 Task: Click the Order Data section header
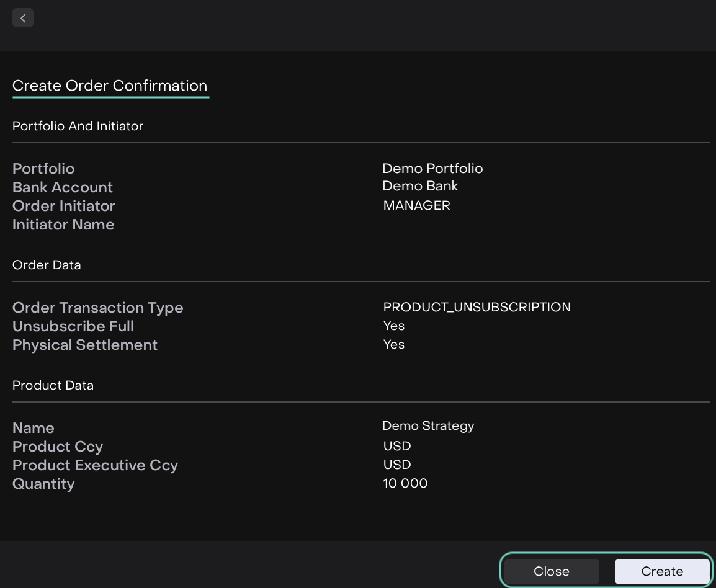click(x=47, y=265)
